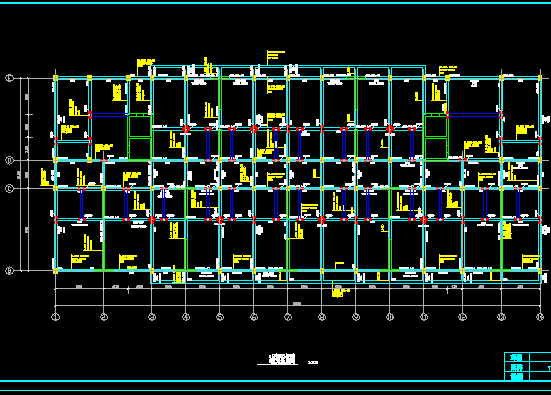Select the overall dimension text below the plan
This screenshot has height=395, width=551.
pos(297,304)
